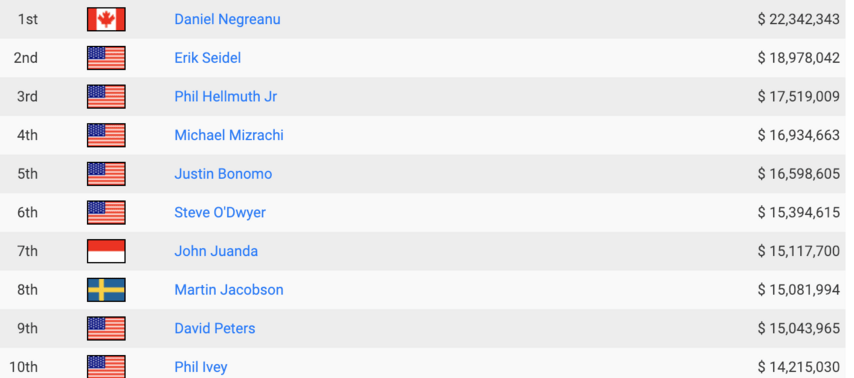
Task: Select the US flag in Steve O'Dwyer's row
Action: tap(106, 212)
